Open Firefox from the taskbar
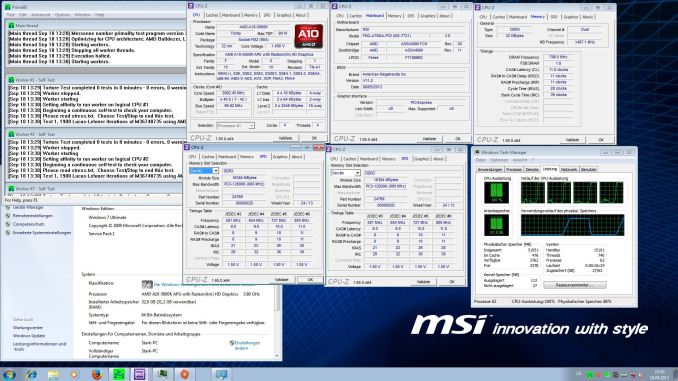This screenshot has height=381, width=678. click(97, 374)
